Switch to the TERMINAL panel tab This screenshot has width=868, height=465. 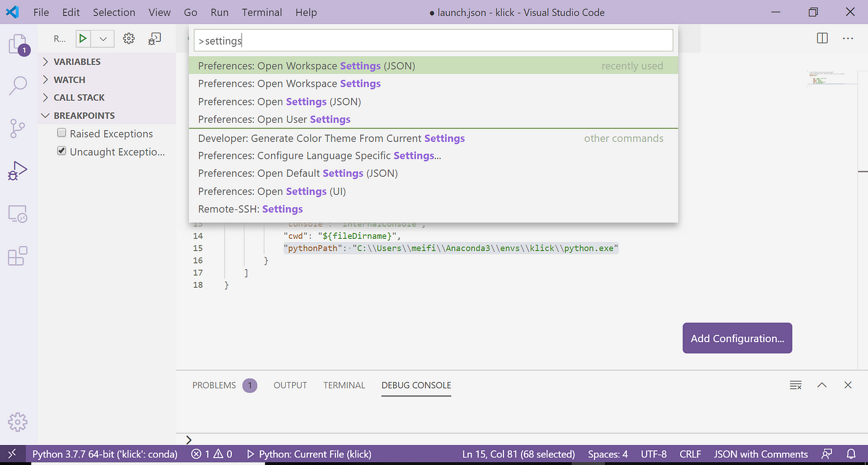344,385
